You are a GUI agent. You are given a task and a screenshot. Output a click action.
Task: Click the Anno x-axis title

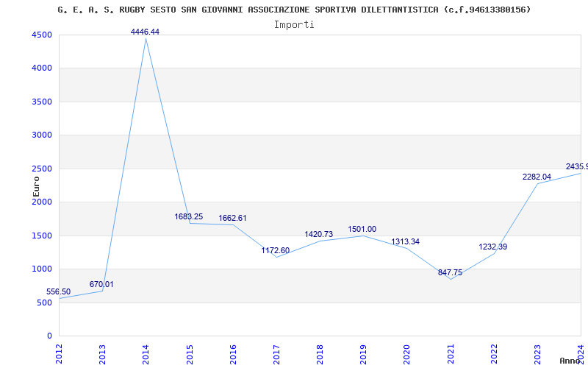coord(569,361)
